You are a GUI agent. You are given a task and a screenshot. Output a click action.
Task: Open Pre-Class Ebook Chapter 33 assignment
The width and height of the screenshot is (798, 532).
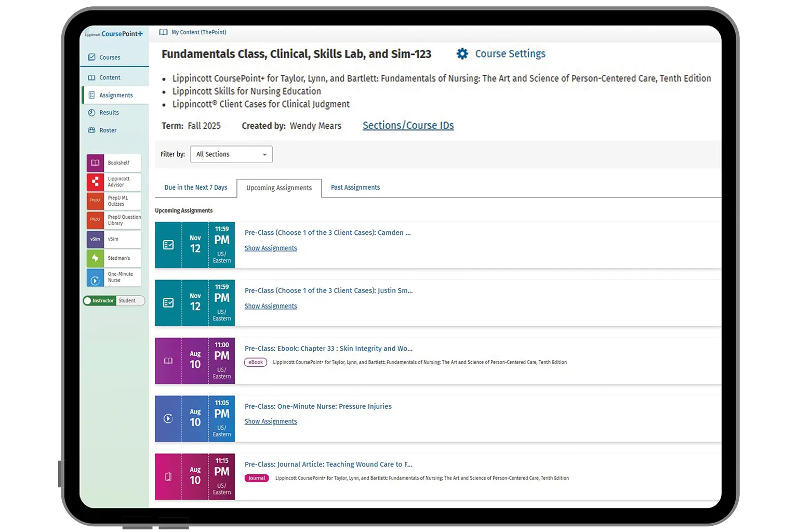328,349
